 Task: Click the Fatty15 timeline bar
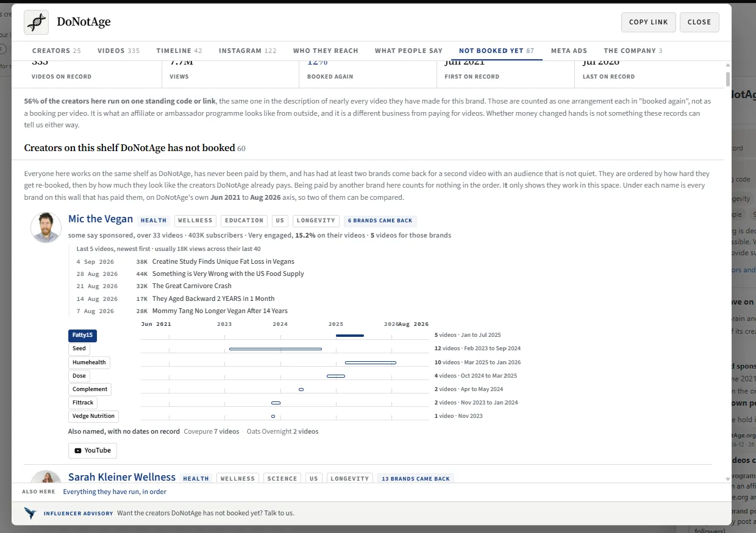coord(350,335)
